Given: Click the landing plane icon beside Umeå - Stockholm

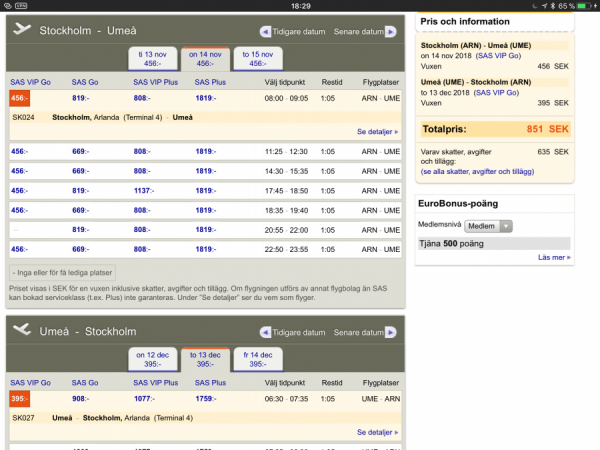Looking at the screenshot, I should tap(21, 333).
